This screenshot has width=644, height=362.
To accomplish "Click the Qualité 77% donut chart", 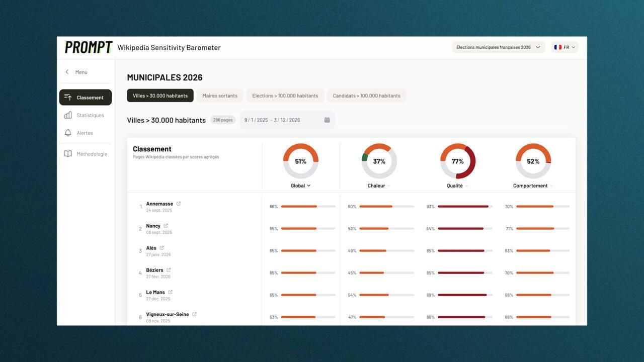I will click(457, 161).
